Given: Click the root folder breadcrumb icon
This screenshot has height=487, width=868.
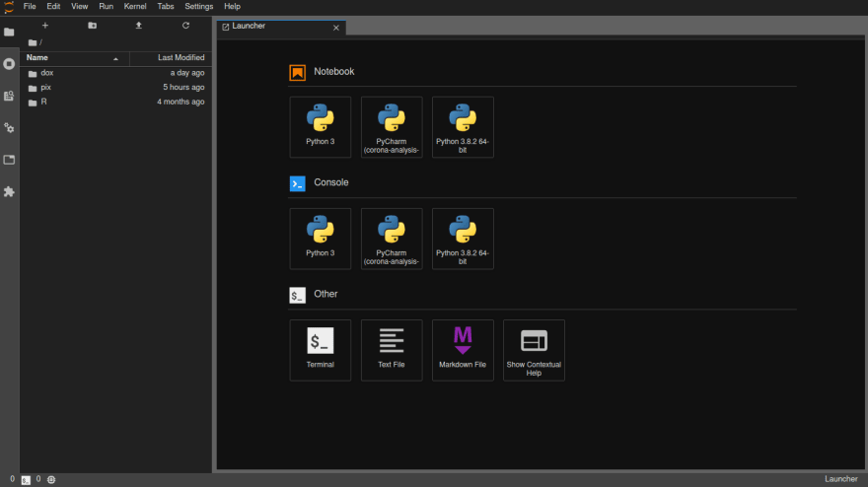Looking at the screenshot, I should pos(33,42).
